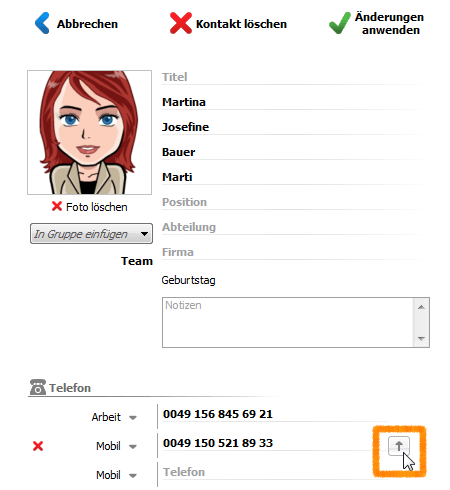
Task: Expand the Mobil type dropdown for the filled number
Action: (x=133, y=447)
